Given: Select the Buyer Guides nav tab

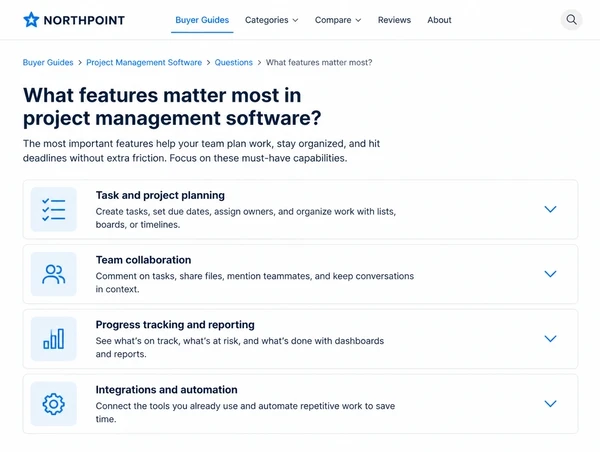Looking at the screenshot, I should tap(202, 20).
